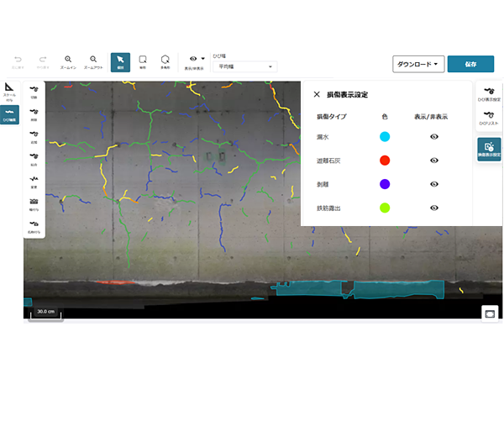Expand the arrow beside toolbar eye icon

point(202,59)
